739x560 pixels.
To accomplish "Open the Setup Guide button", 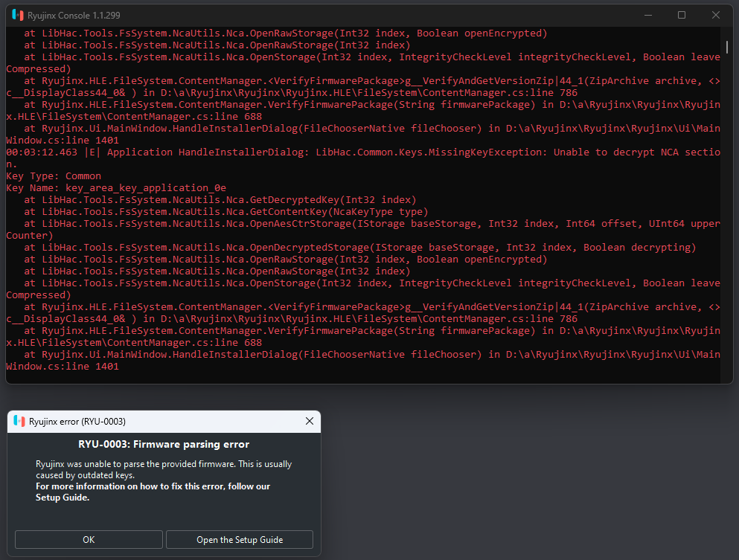I will (240, 540).
